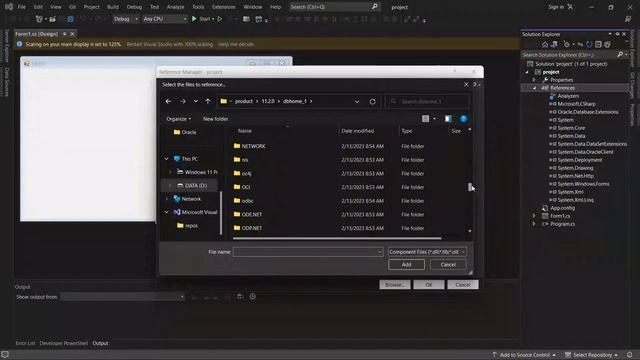Sort by the Date modified column

click(358, 131)
